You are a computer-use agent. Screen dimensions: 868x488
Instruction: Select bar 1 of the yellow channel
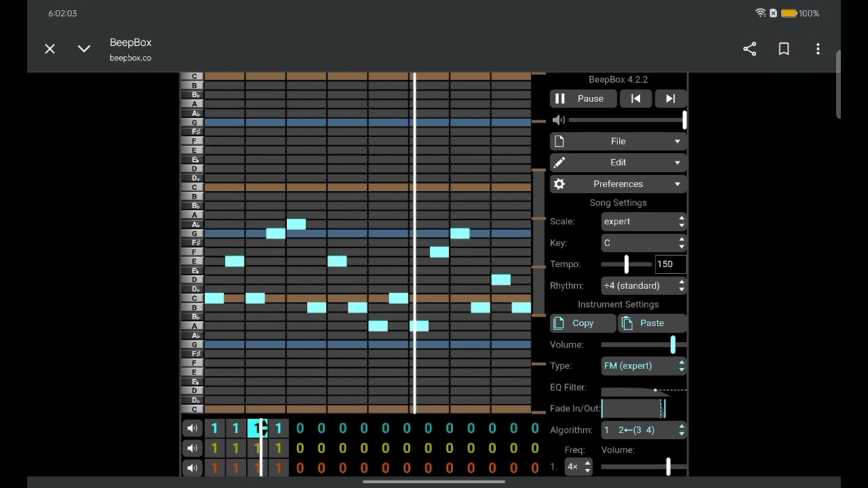click(x=214, y=448)
